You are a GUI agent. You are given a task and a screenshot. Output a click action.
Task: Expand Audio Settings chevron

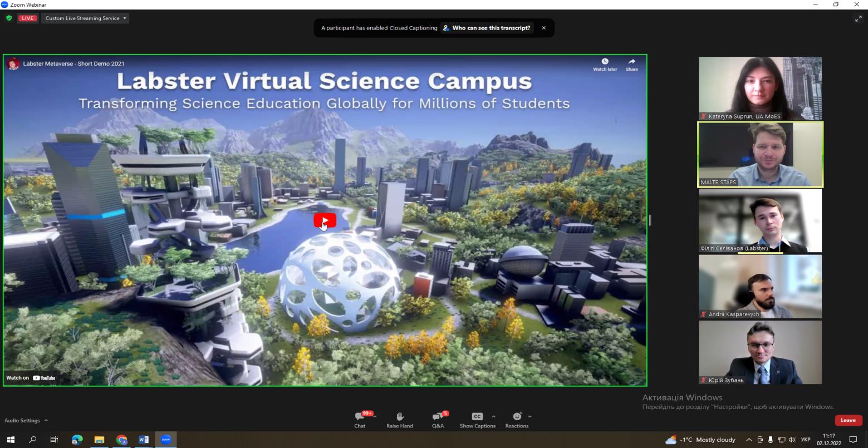tap(46, 420)
